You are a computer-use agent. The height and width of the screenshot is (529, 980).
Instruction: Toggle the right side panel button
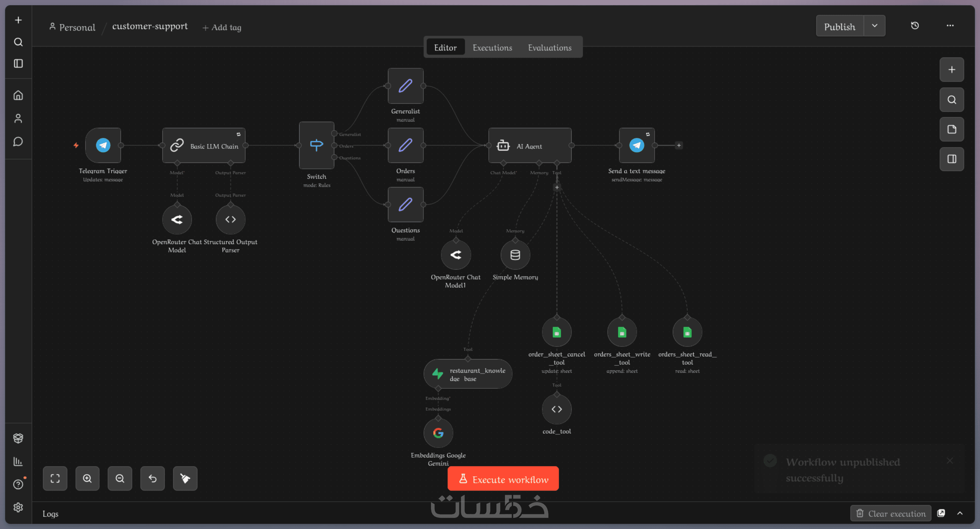(952, 159)
